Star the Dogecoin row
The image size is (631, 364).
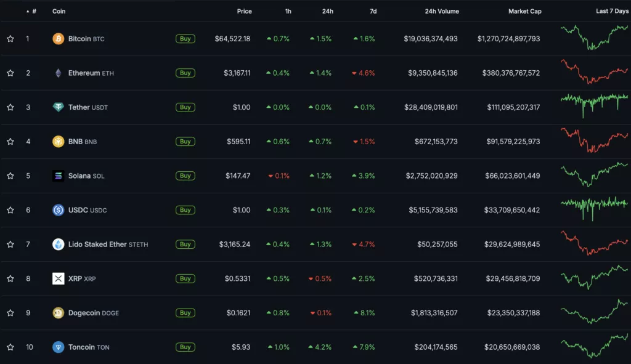(x=10, y=312)
